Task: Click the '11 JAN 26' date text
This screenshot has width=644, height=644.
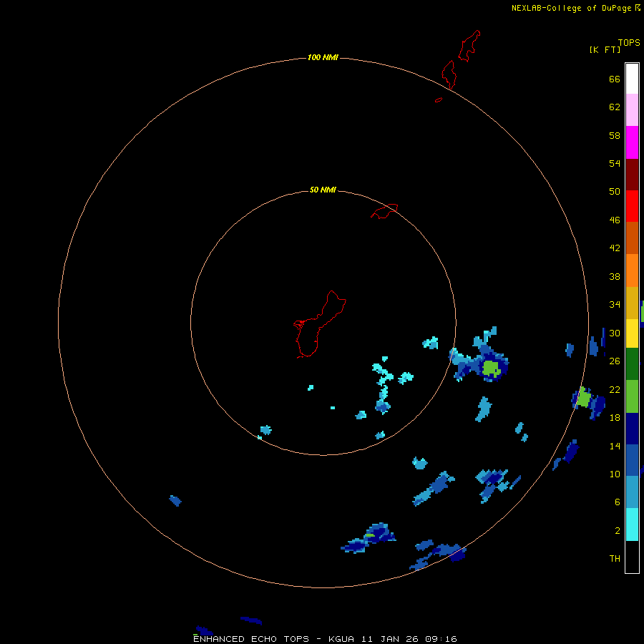Action: [390, 639]
